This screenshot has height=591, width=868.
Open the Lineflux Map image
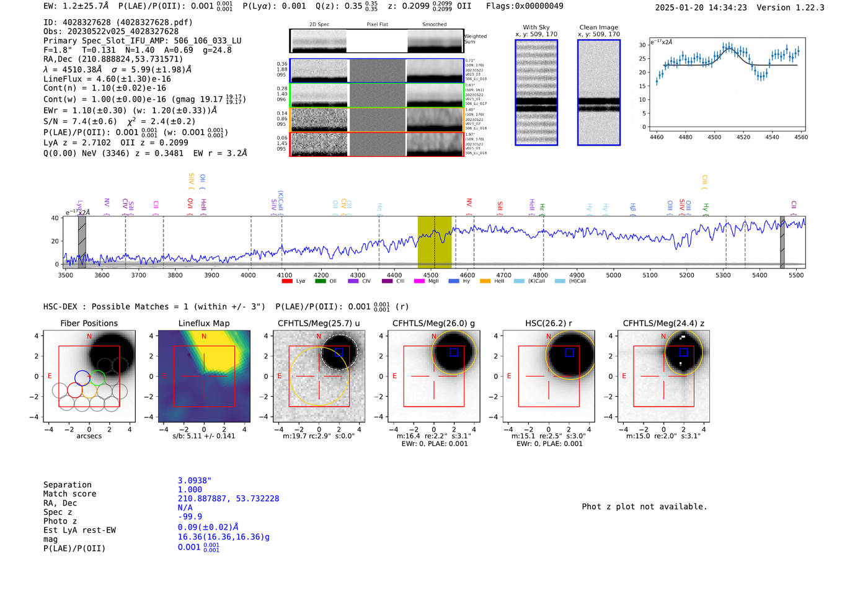point(204,376)
